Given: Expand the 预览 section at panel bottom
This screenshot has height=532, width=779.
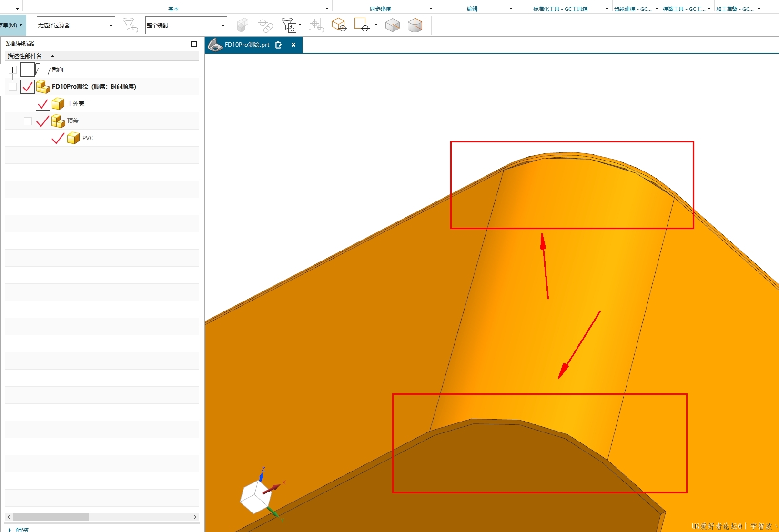Looking at the screenshot, I should tap(19, 529).
